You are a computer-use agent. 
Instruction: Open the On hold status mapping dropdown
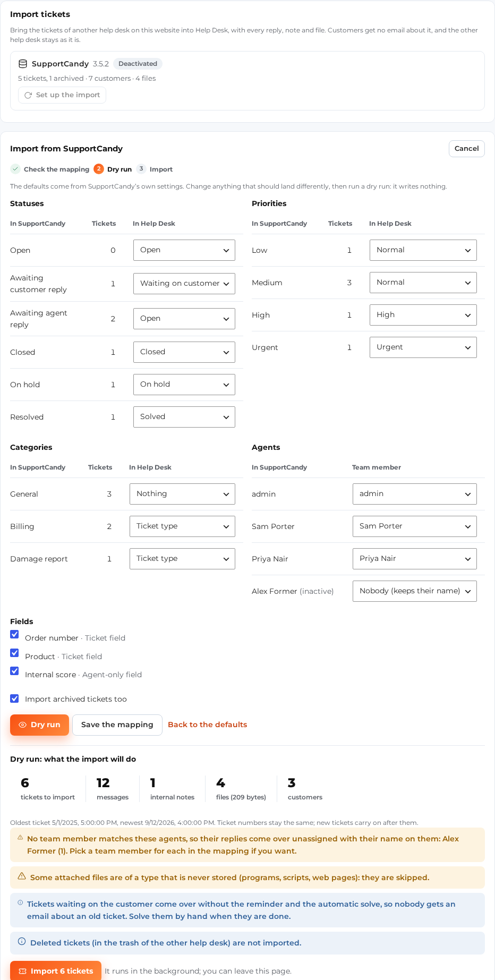(184, 385)
